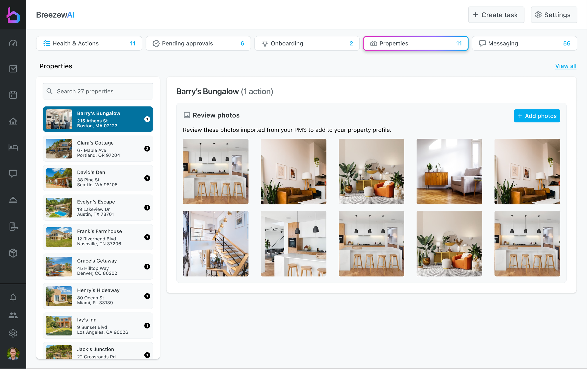This screenshot has height=371, width=588.
Task: Open the tasks checkmark icon in sidebar
Action: coord(13,69)
